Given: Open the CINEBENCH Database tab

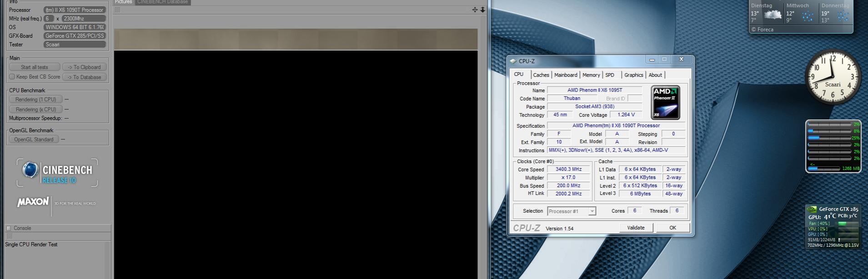Looking at the screenshot, I should 162,2.
